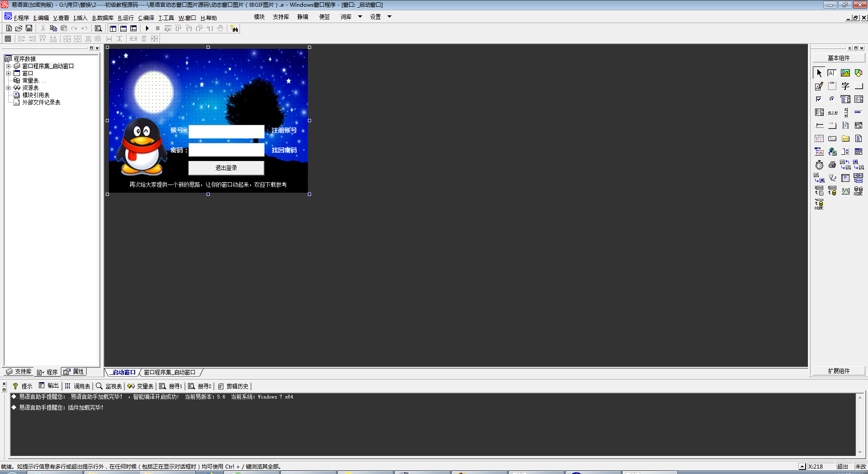Click the 账号 input field on the form

pyautogui.click(x=226, y=132)
